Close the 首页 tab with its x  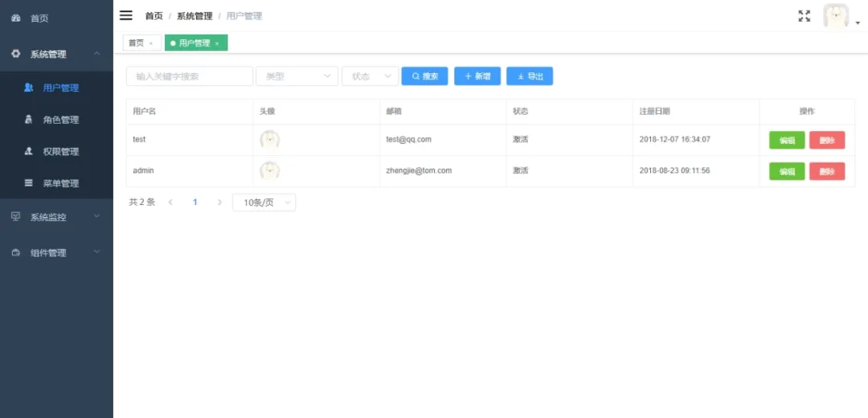pos(151,43)
